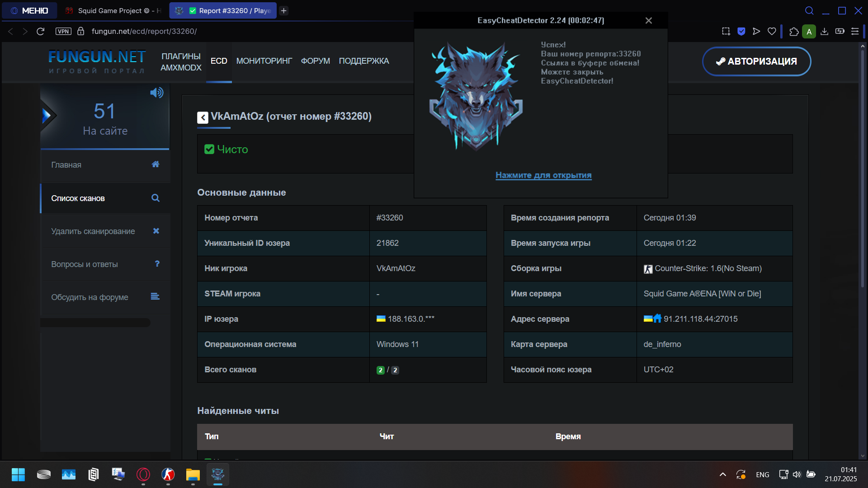Click the house icon by server address

(658, 318)
